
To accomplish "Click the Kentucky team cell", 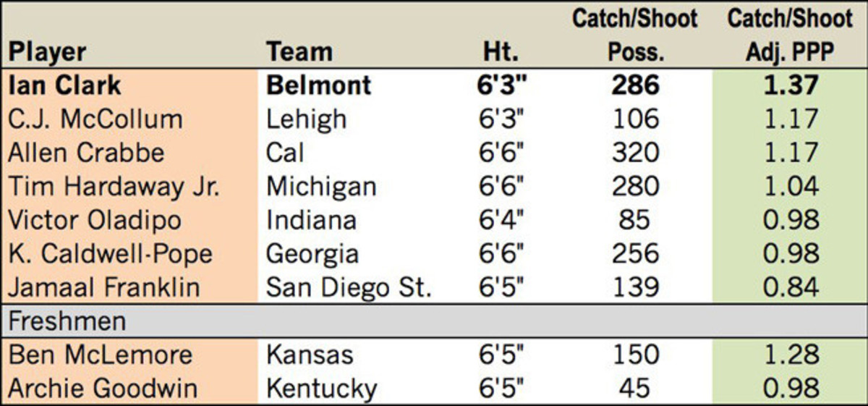I will coord(322,388).
